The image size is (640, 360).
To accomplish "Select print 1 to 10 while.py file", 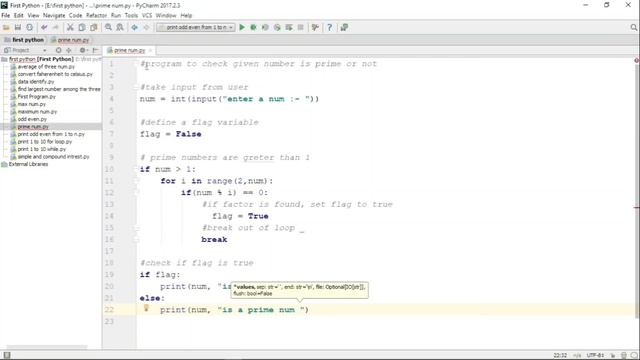I will (42, 149).
